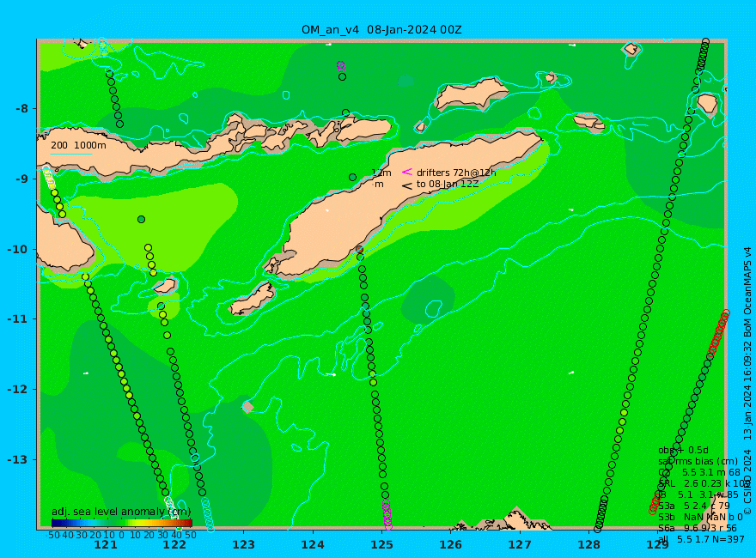Click the vertical '© CSIRO 2024' copyright text
Image resolution: width=756 pixels, height=558 pixels.
click(747, 482)
